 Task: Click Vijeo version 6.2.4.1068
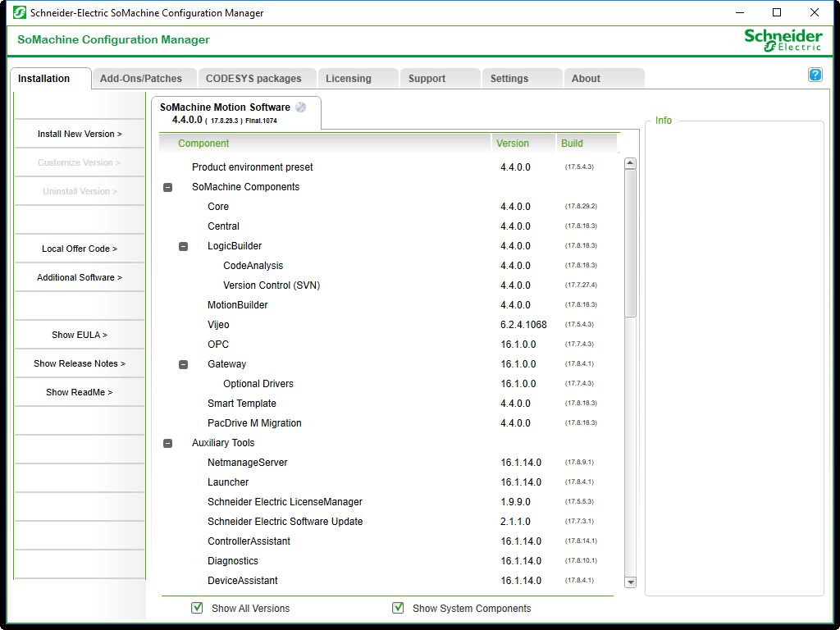click(524, 325)
